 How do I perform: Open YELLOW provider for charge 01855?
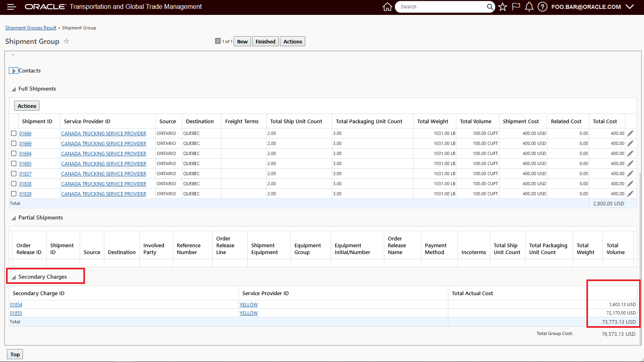[248, 313]
